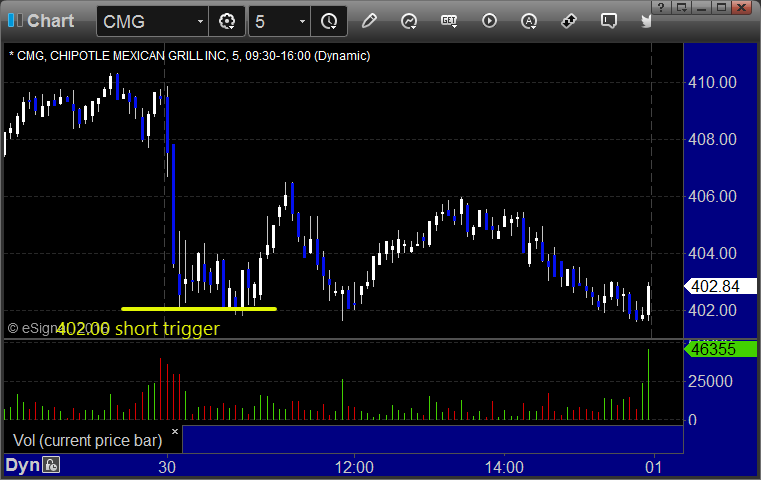Click the 408.00 price axis label
Viewport: 761px width, 480px height.
pyautogui.click(x=712, y=139)
